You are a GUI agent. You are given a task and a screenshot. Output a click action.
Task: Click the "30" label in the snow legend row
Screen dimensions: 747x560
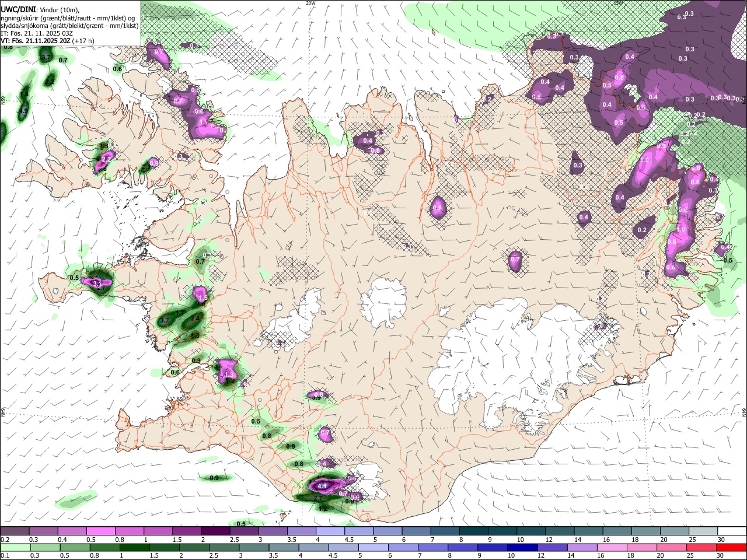(721, 540)
